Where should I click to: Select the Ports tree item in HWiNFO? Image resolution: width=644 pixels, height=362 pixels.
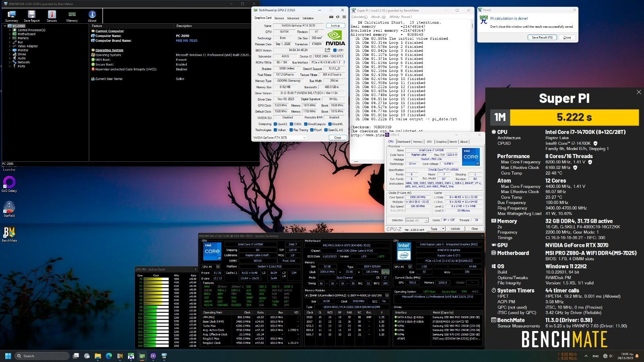click(x=21, y=66)
